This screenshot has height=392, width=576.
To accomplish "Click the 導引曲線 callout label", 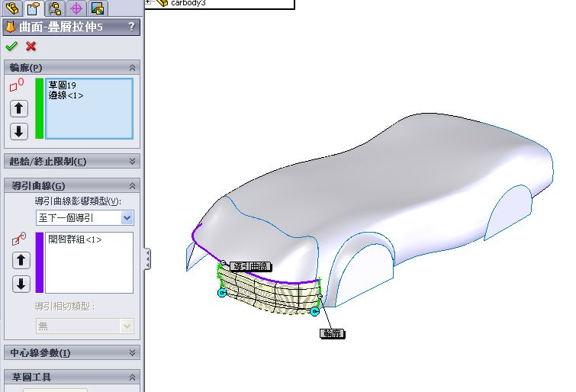I will 251,266.
